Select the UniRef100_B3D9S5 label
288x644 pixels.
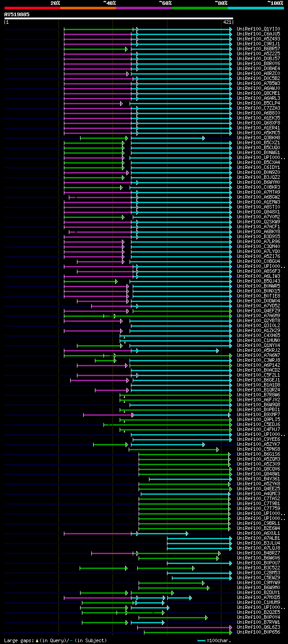[258, 236]
